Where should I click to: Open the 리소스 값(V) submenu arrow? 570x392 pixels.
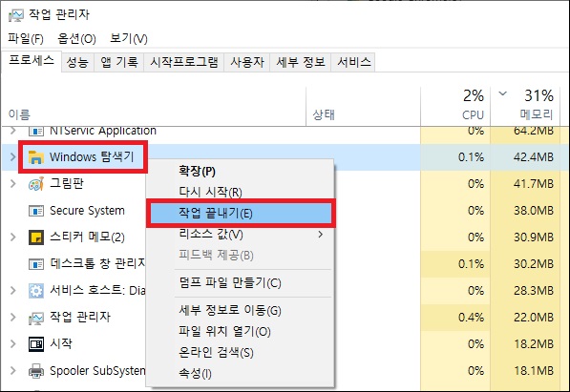pyautogui.click(x=320, y=235)
